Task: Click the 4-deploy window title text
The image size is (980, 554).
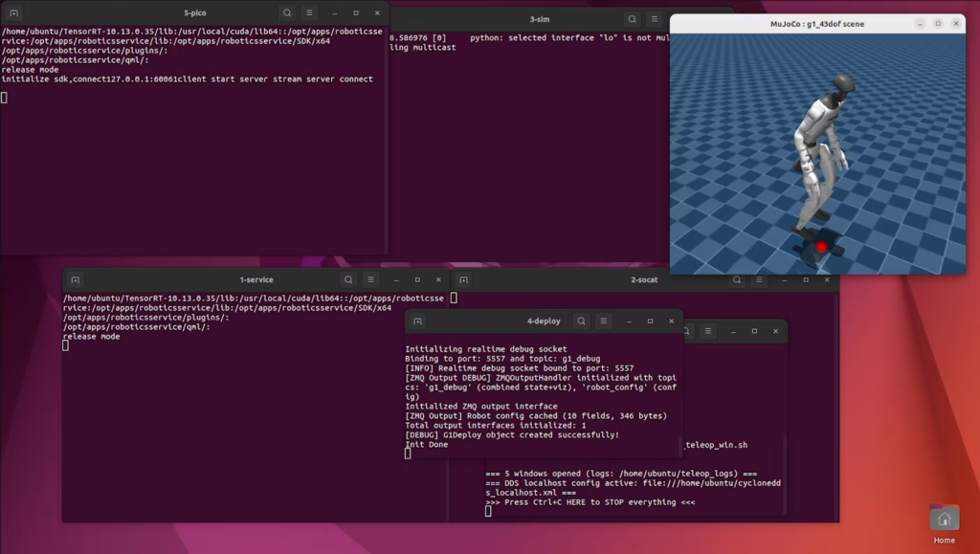Action: point(544,321)
